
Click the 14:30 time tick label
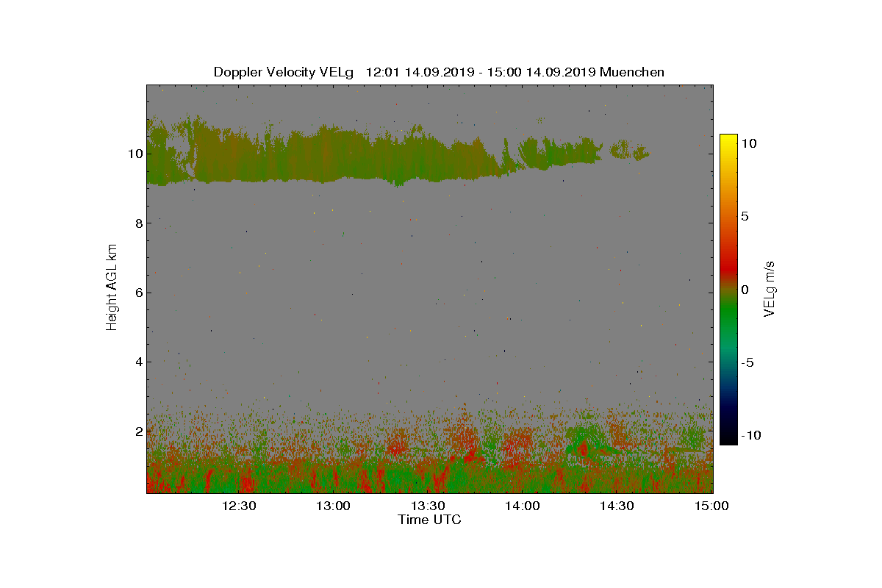click(617, 506)
